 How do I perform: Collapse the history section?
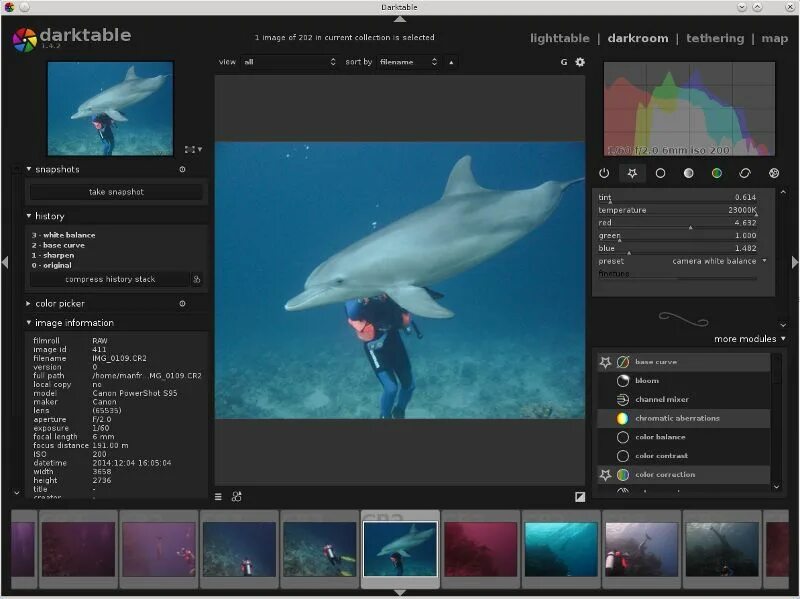29,216
